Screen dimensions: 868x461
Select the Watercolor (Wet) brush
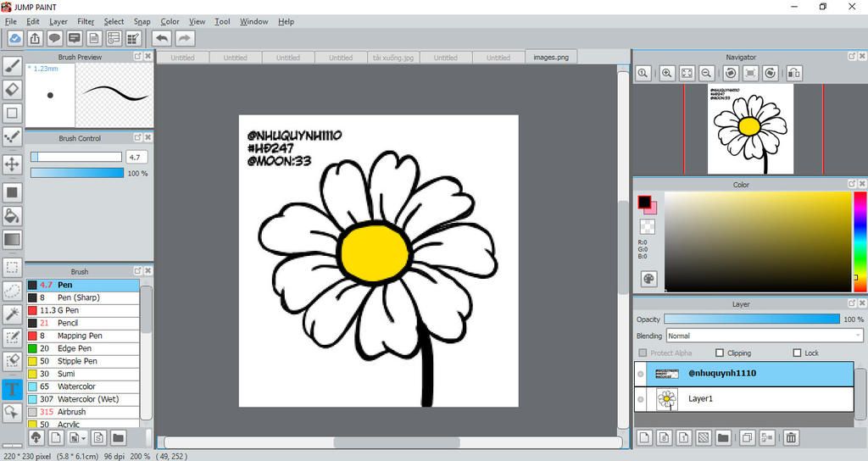[82, 399]
